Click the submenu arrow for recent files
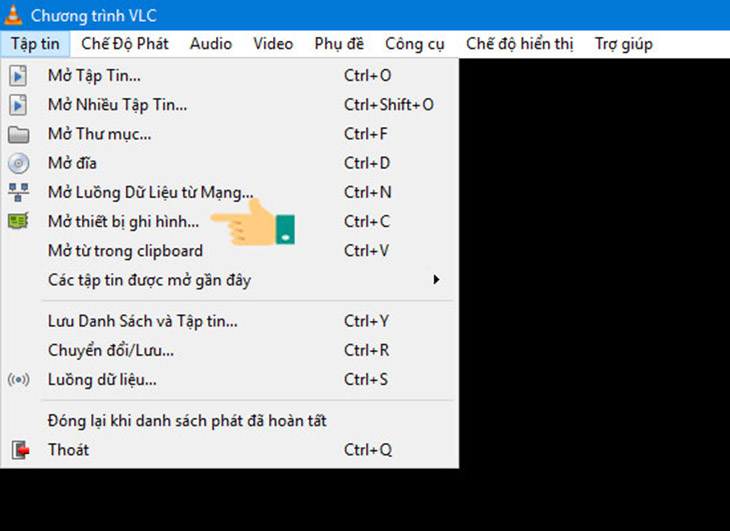Screen dimensions: 730x531 tap(436, 280)
